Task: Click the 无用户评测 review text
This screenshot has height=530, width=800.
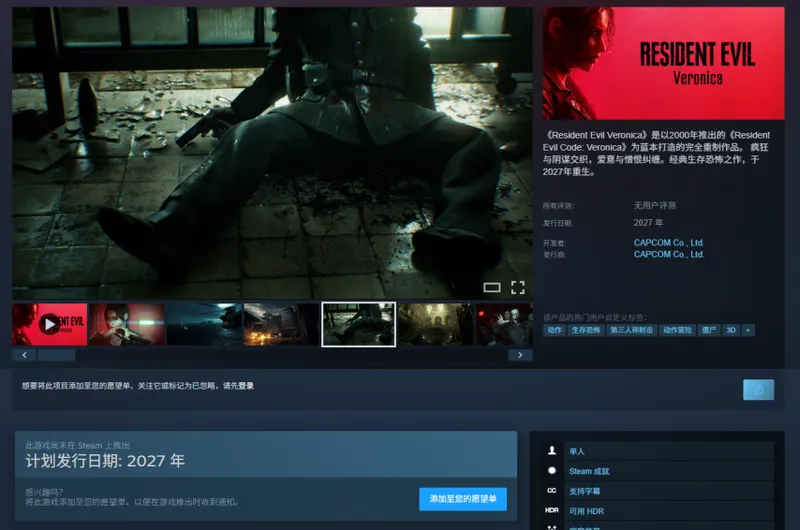Action: pyautogui.click(x=655, y=205)
